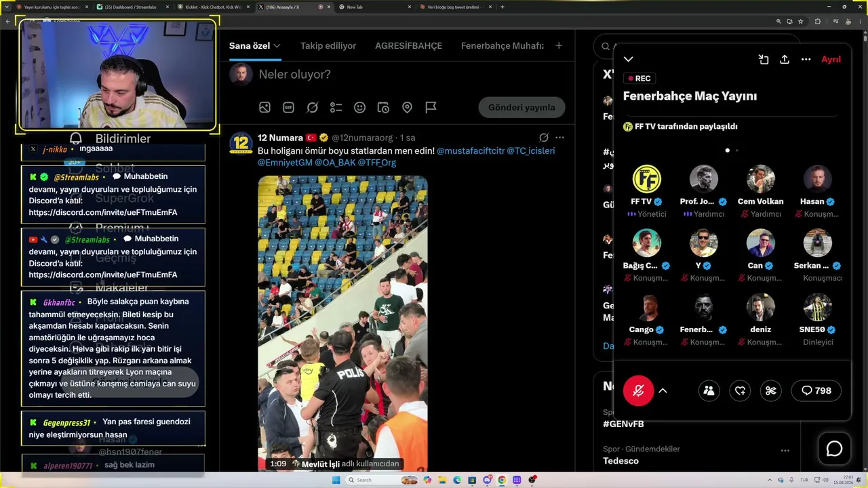The image size is (868, 488).
Task: Open more options on 12 Numara post
Action: (x=559, y=138)
